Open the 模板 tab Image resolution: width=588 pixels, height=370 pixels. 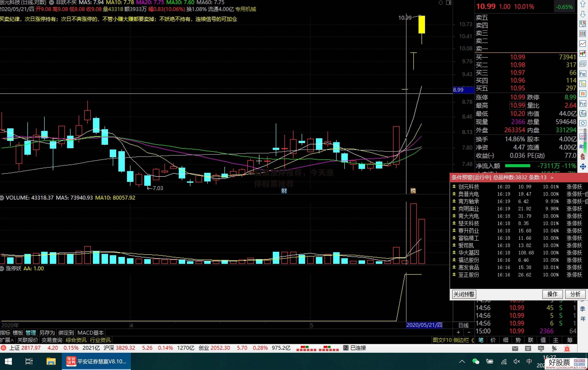coord(18,333)
